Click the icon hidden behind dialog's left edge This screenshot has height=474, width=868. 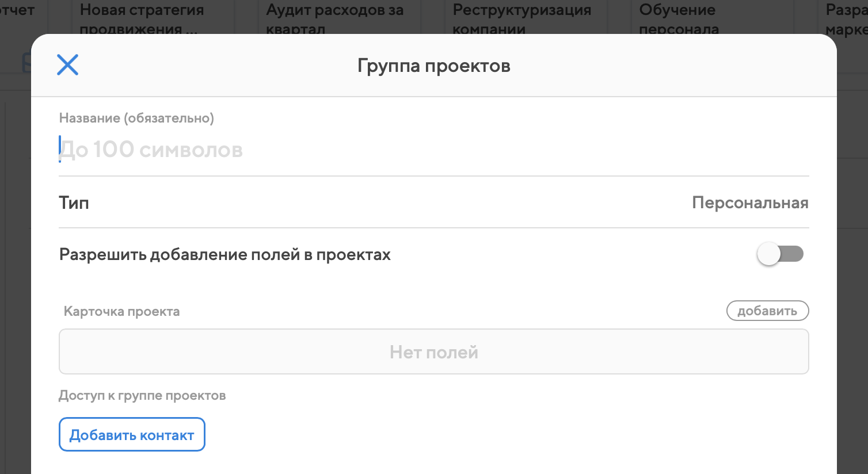(26, 62)
